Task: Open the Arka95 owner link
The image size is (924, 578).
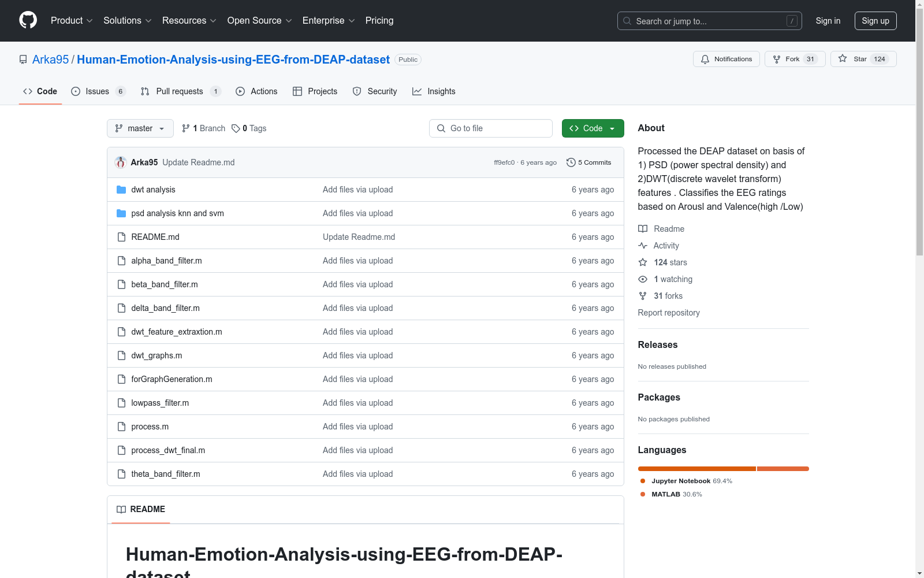Action: coord(50,60)
